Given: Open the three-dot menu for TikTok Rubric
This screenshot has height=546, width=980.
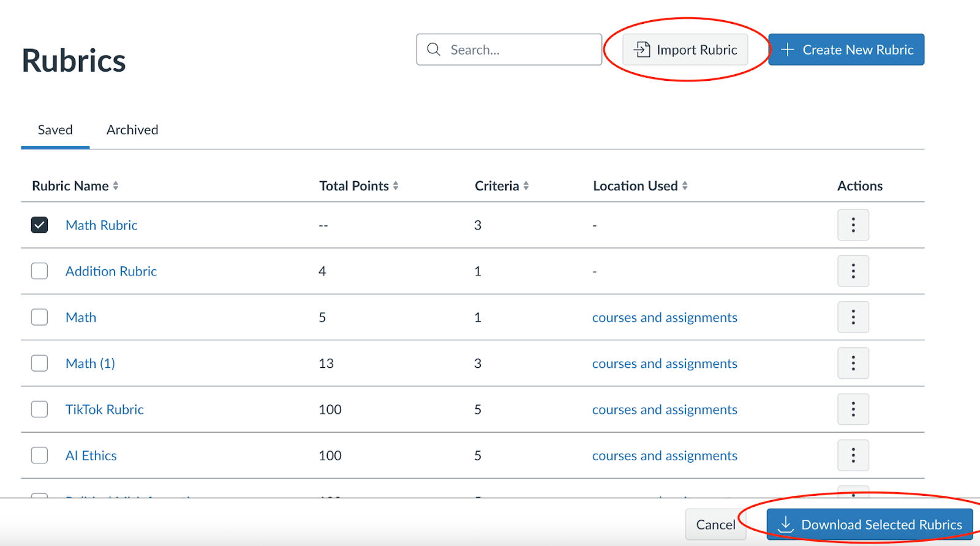Looking at the screenshot, I should click(853, 409).
